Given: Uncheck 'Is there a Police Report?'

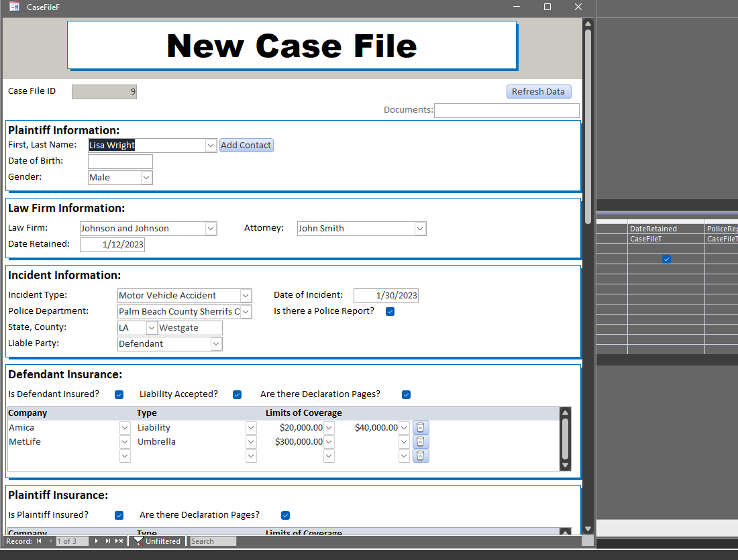Looking at the screenshot, I should click(390, 311).
